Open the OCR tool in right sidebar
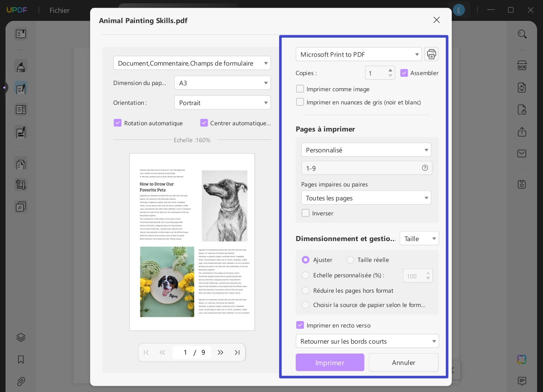 (x=522, y=65)
